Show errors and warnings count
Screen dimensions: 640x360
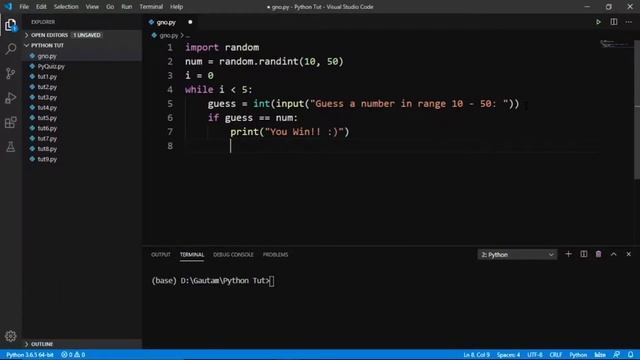pos(73,355)
